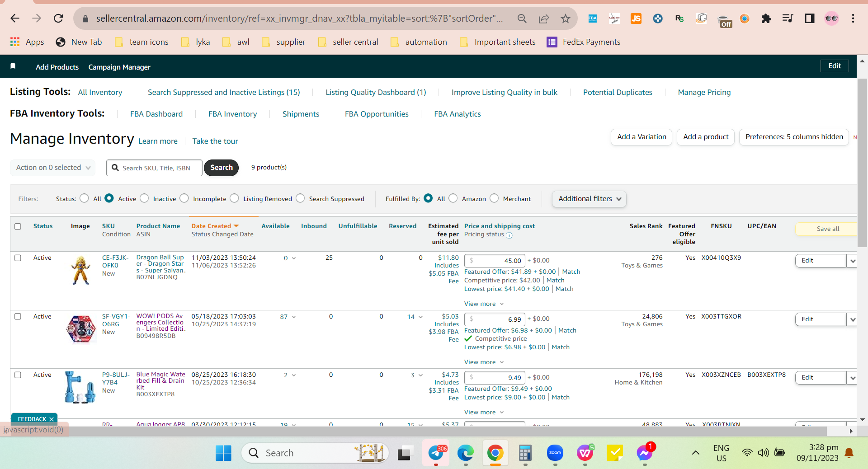Image resolution: width=868 pixels, height=469 pixels.
Task: Click the browser back arrow
Action: coord(15,19)
